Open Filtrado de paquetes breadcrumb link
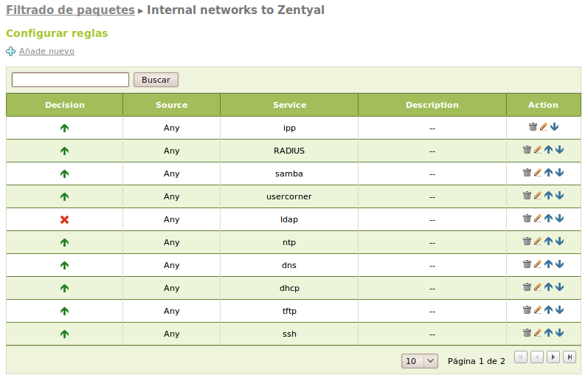588x381 pixels. click(70, 10)
